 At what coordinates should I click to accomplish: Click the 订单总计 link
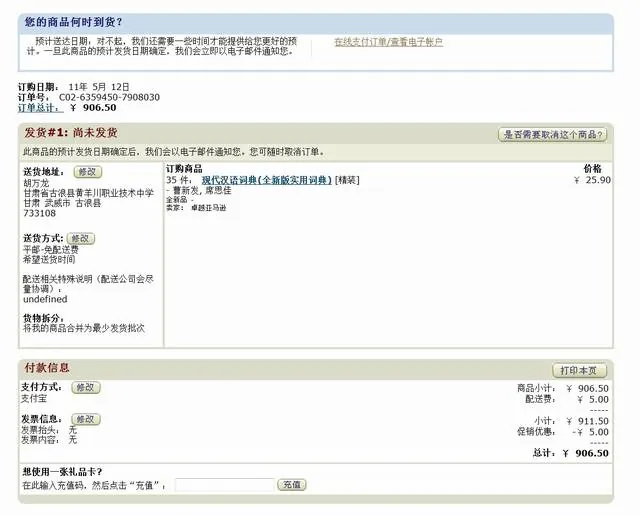[40, 108]
